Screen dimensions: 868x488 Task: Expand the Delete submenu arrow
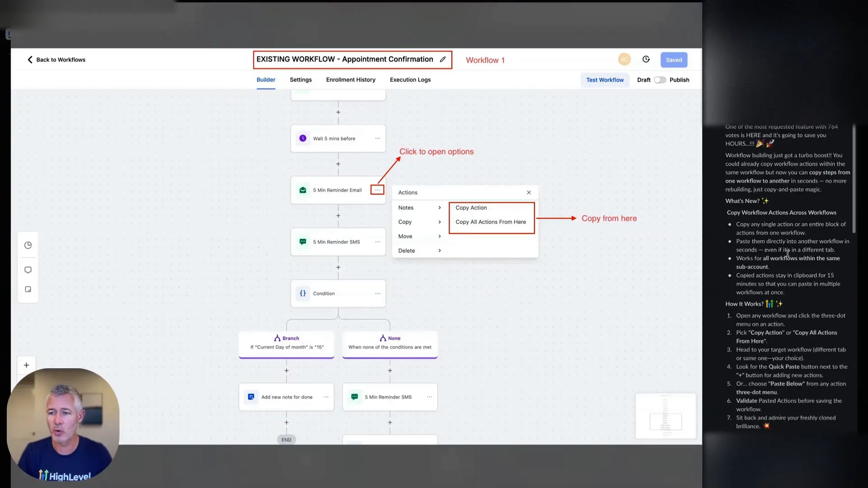[439, 250]
